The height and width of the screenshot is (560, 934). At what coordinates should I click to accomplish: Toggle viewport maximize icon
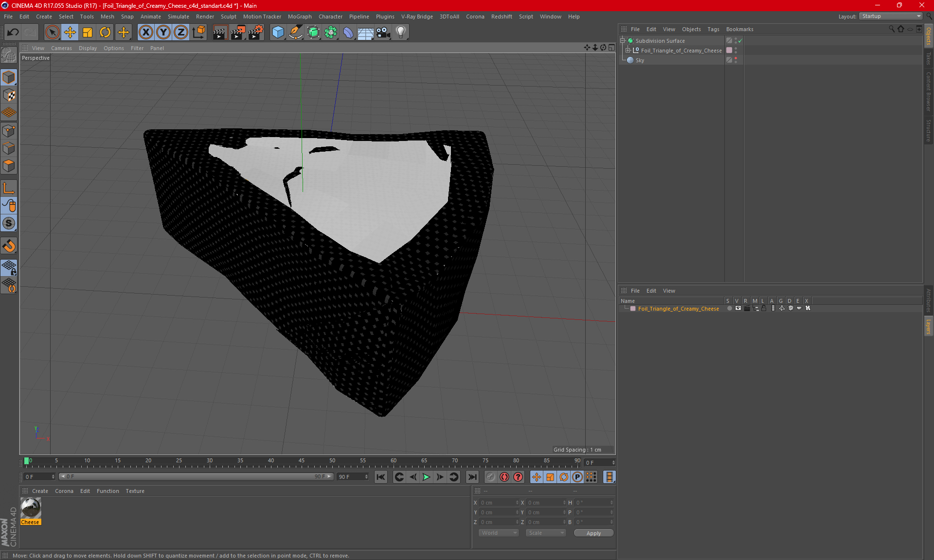point(611,48)
